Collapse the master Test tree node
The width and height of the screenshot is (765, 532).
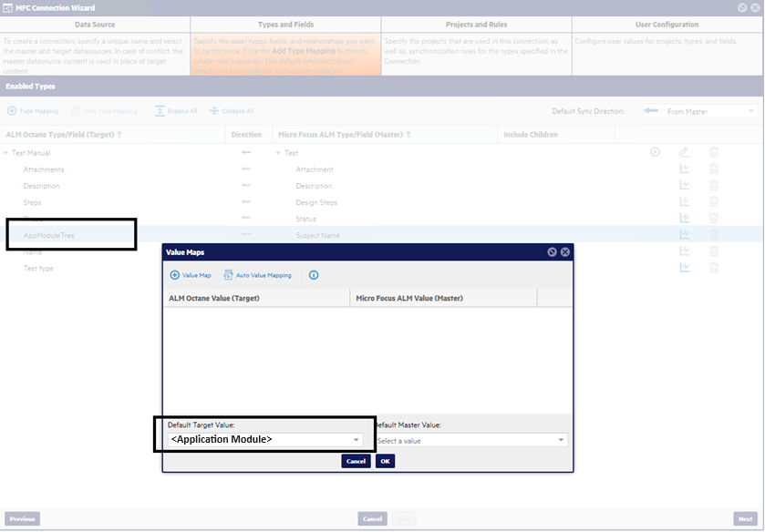tap(278, 153)
